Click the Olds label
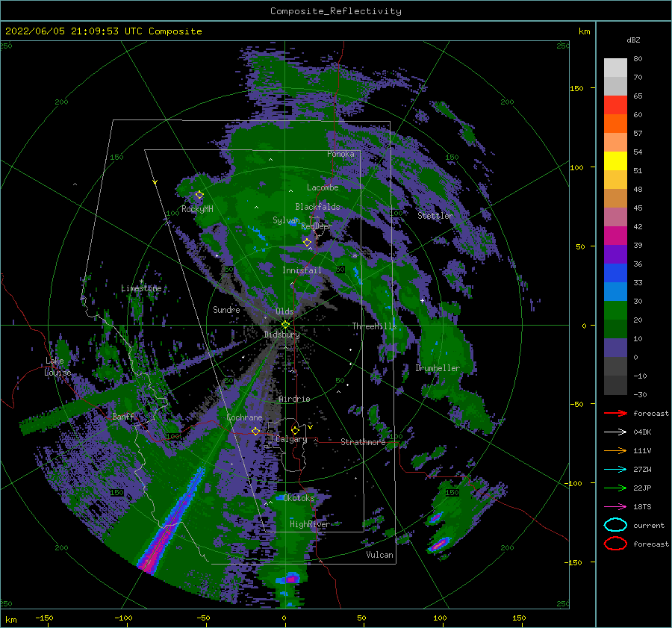The width and height of the screenshot is (672, 628). 284,311
